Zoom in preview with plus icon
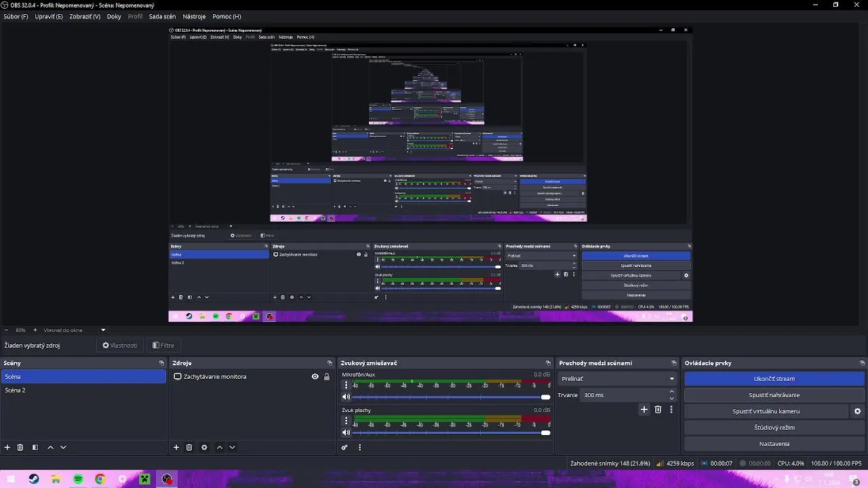 tap(35, 330)
